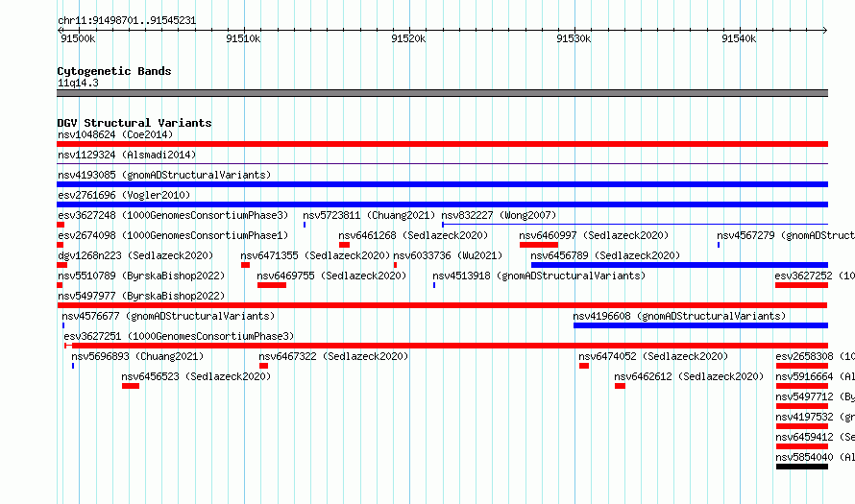Click nsv6033736 (Wu2021) label
855x504 pixels.
448,255
